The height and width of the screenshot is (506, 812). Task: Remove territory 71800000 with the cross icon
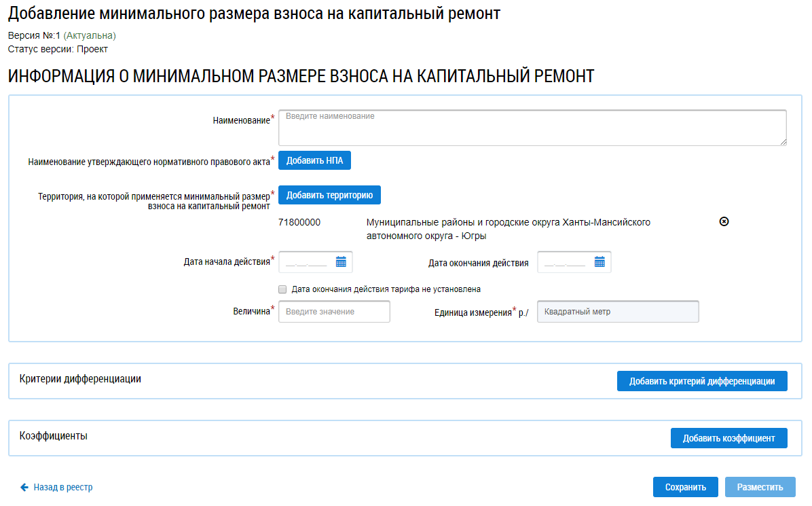[724, 222]
